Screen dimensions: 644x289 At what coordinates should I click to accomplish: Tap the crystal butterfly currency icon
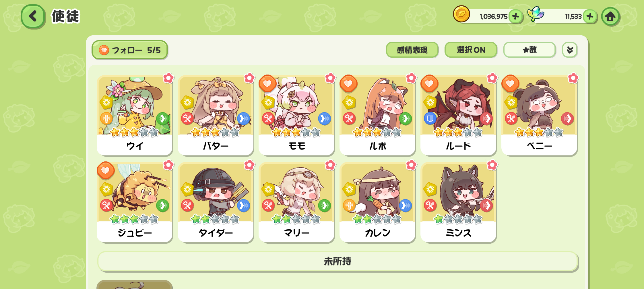point(536,14)
